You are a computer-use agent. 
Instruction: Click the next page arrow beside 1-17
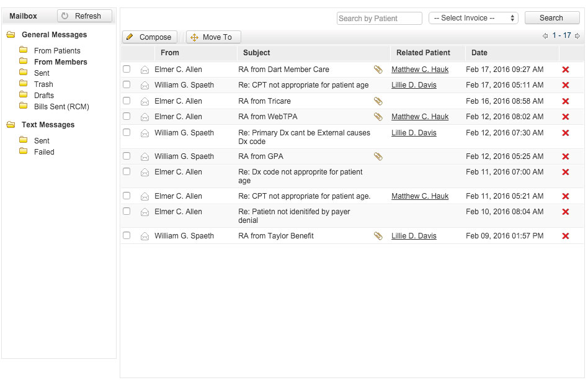coord(578,37)
